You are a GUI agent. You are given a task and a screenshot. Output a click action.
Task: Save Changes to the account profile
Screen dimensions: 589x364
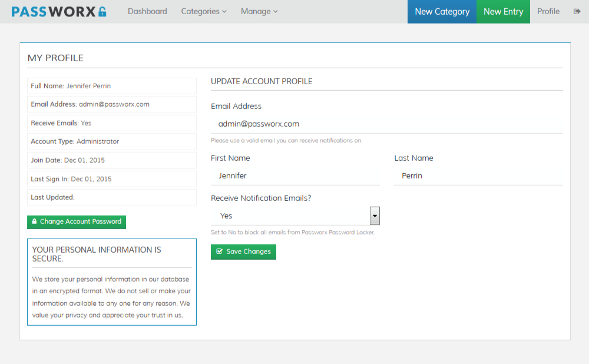click(x=243, y=252)
